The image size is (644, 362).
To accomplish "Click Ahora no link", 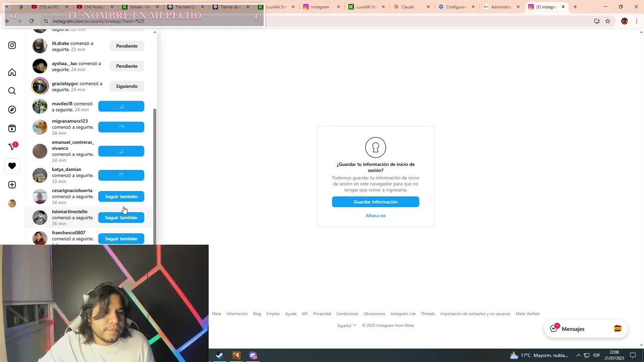I will coord(375,215).
